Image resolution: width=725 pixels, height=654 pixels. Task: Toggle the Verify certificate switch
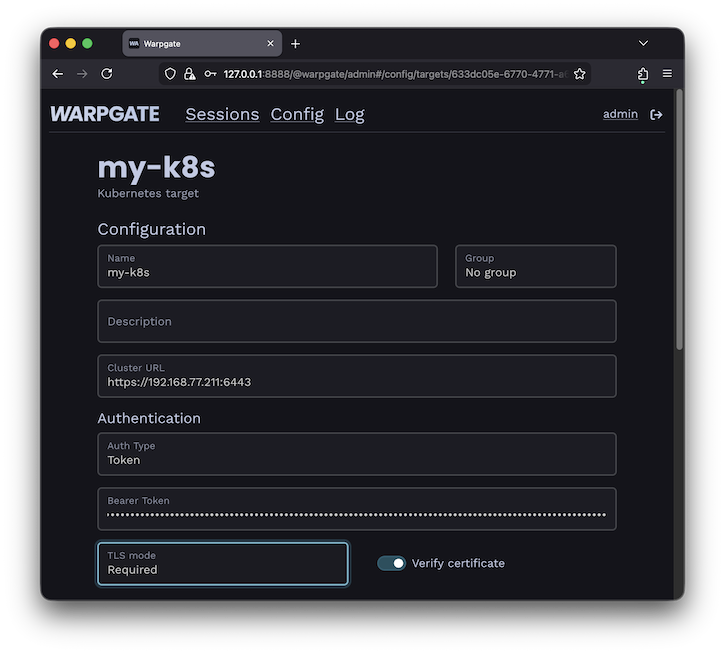click(391, 563)
